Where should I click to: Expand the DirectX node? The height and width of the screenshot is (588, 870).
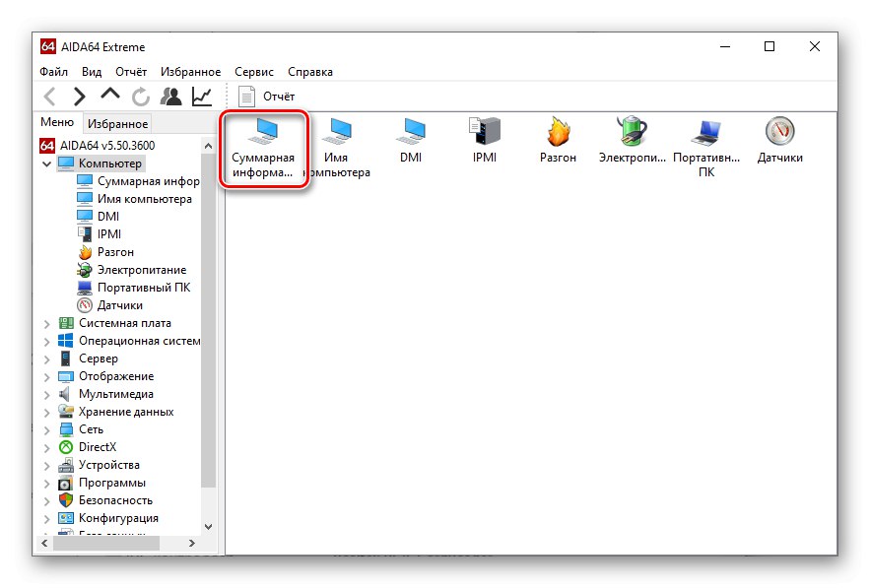pos(47,448)
